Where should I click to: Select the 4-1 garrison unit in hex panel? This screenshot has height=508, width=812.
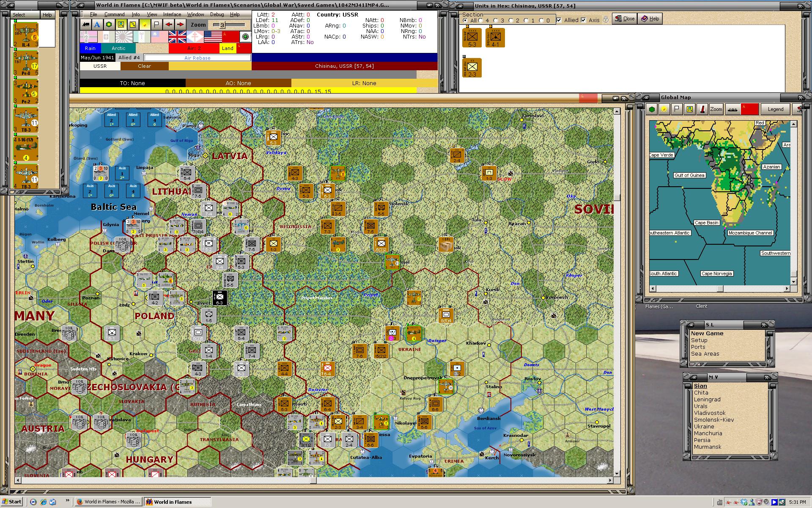pos(495,38)
